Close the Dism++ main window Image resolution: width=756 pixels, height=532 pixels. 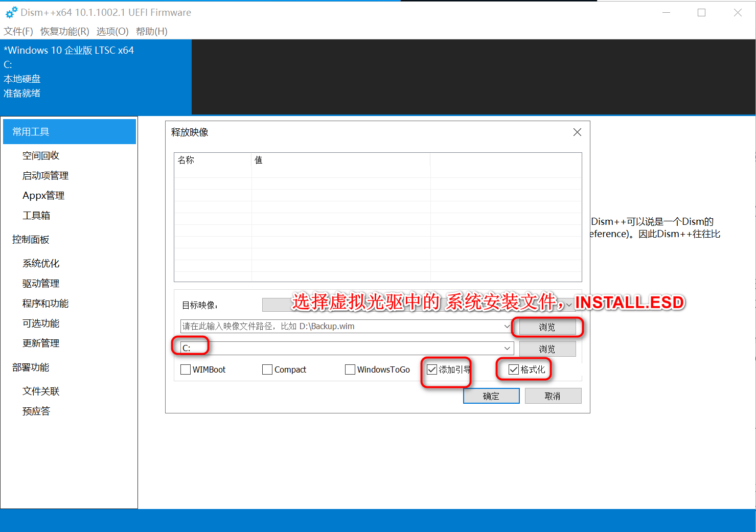coord(738,12)
